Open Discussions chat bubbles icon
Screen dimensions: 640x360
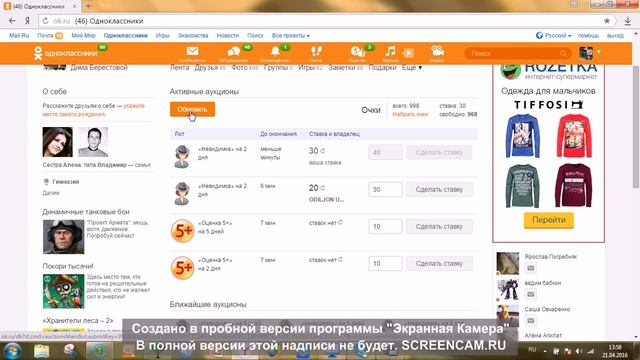click(x=234, y=52)
